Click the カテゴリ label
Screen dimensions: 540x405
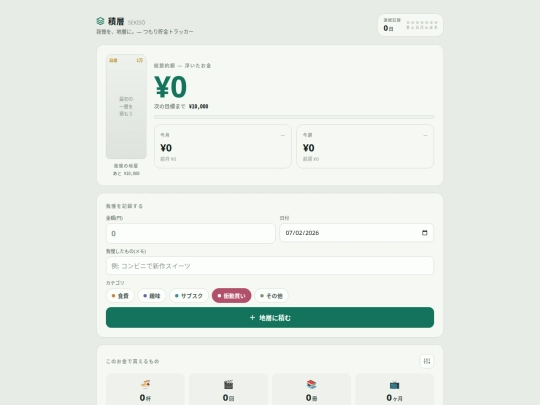[x=115, y=283]
